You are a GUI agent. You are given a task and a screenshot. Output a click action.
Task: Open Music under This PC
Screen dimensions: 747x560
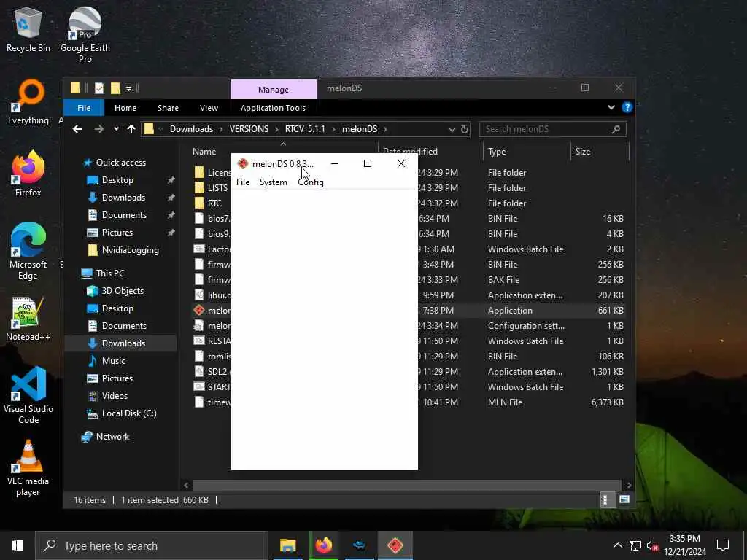(113, 361)
